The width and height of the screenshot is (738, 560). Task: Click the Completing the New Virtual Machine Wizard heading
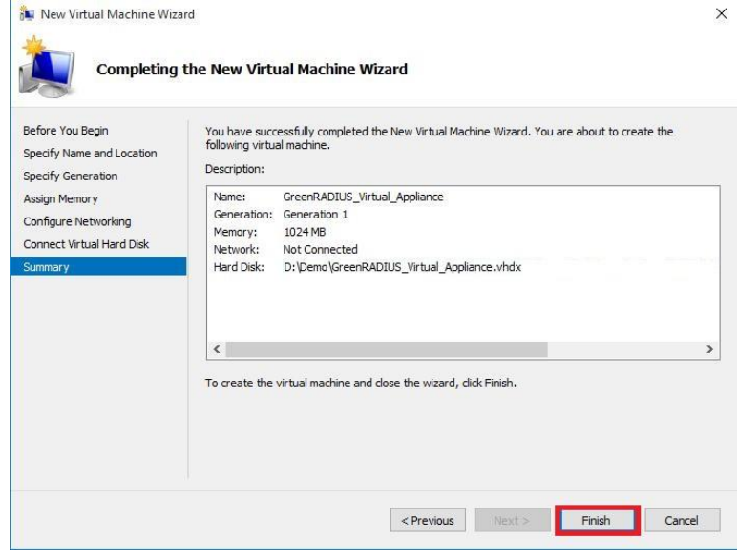[252, 69]
